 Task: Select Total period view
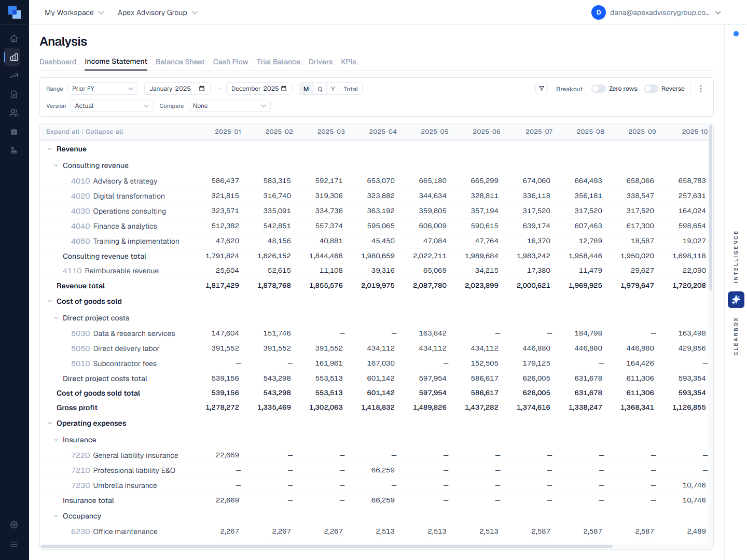(x=351, y=89)
